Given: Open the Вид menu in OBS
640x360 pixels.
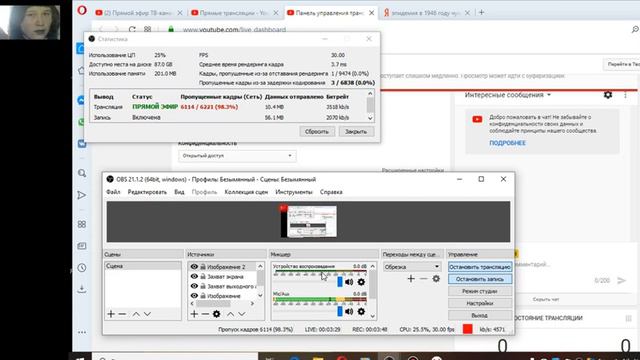Looking at the screenshot, I should [179, 192].
